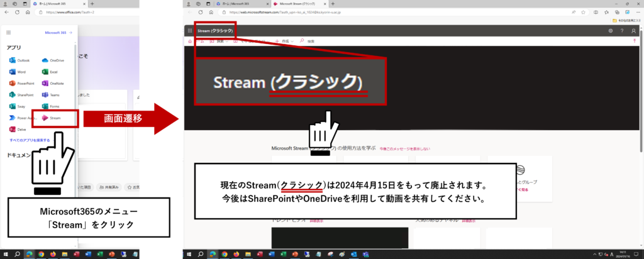The width and height of the screenshot is (644, 259).
Task: Open the home page in left browser window
Action: coord(28,13)
